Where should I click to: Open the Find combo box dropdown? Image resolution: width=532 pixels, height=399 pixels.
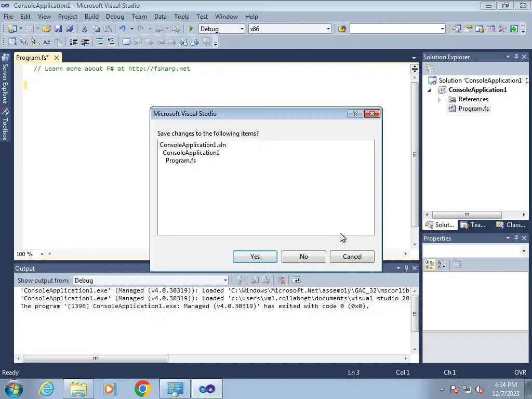pyautogui.click(x=443, y=29)
